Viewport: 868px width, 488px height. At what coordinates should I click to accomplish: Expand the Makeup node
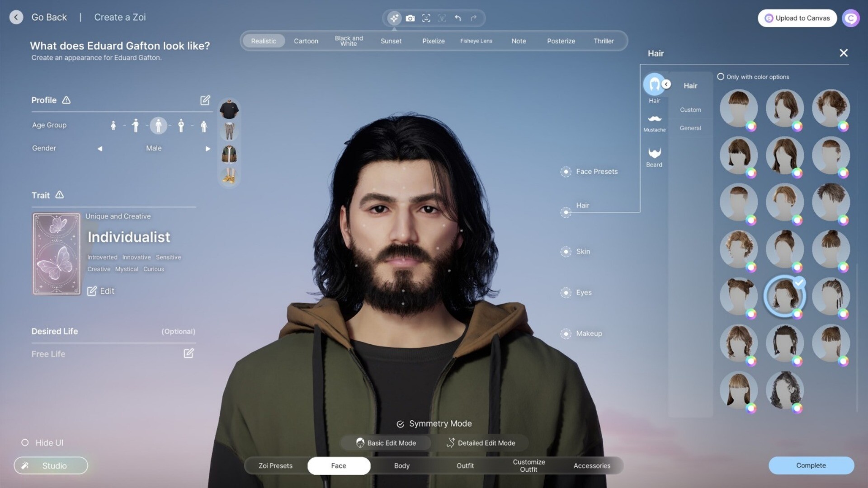pyautogui.click(x=566, y=334)
